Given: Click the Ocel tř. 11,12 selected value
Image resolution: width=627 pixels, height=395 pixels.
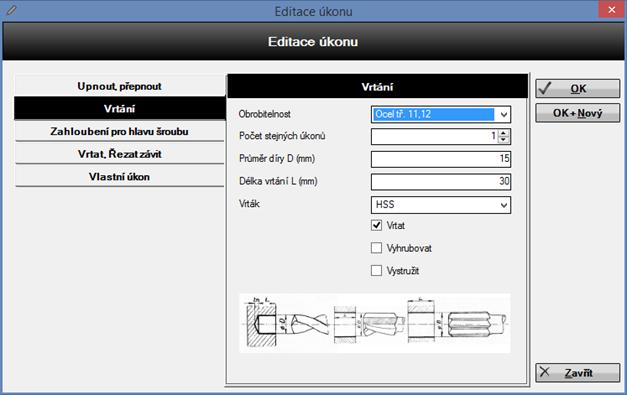Looking at the screenshot, I should pyautogui.click(x=433, y=114).
